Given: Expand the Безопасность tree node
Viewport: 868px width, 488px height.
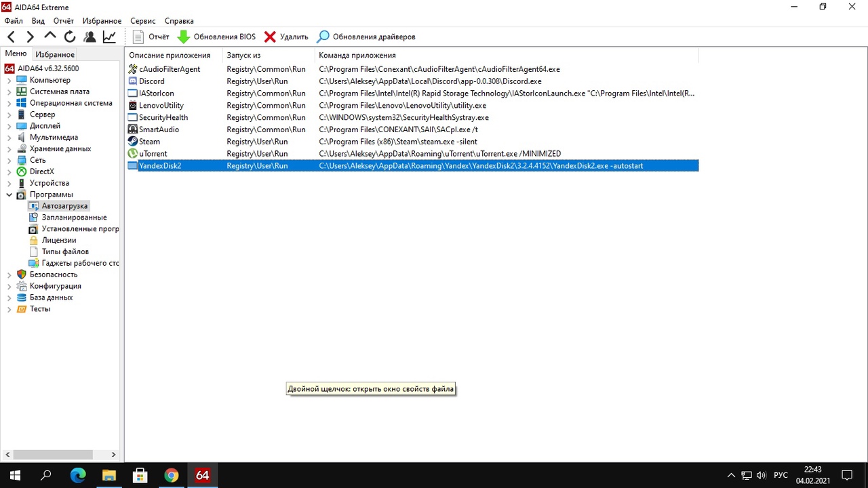Looking at the screenshot, I should 9,274.
